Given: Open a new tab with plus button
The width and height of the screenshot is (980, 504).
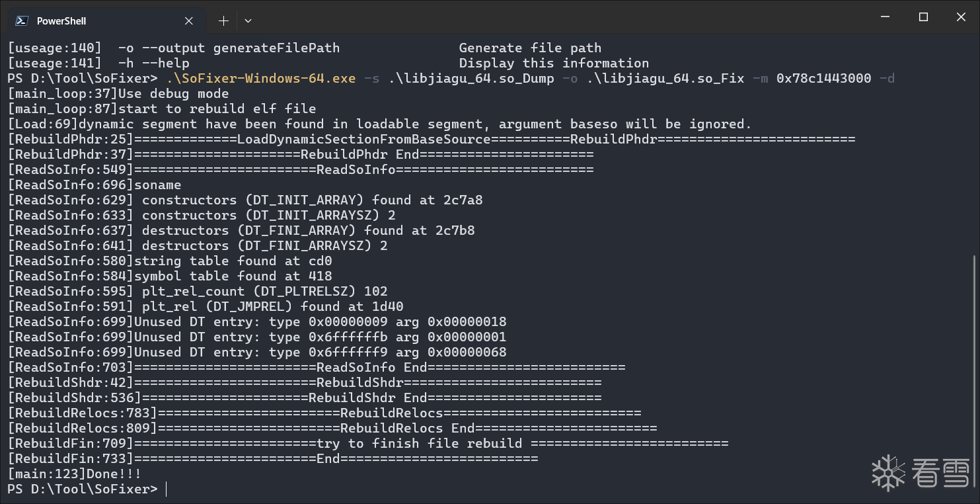Looking at the screenshot, I should pos(223,21).
